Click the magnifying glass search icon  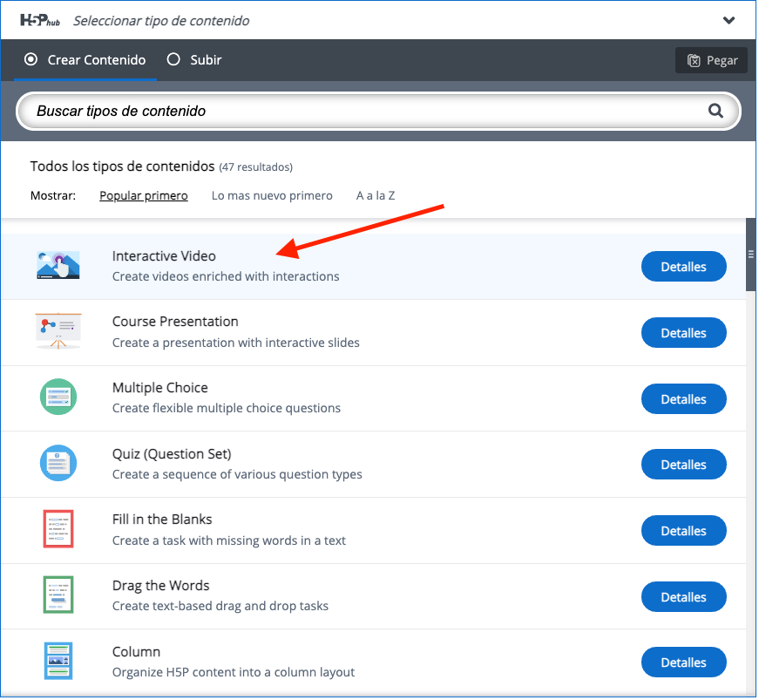coord(717,112)
